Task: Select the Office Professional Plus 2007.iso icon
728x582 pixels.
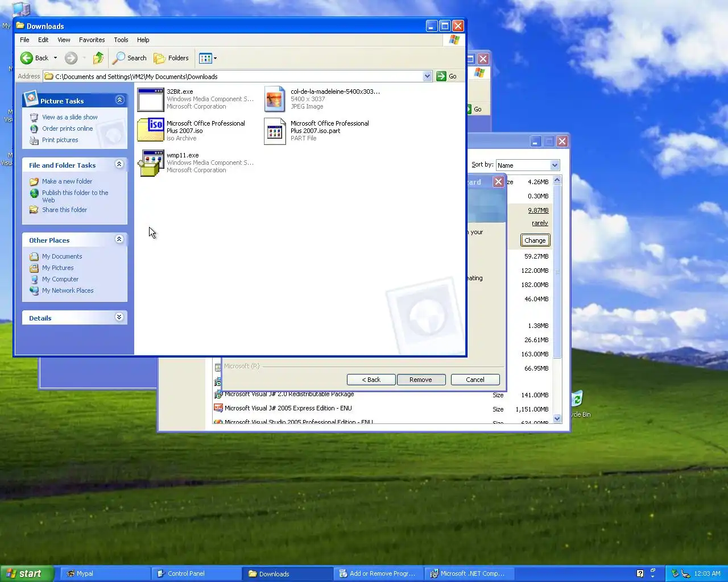Action: click(151, 131)
